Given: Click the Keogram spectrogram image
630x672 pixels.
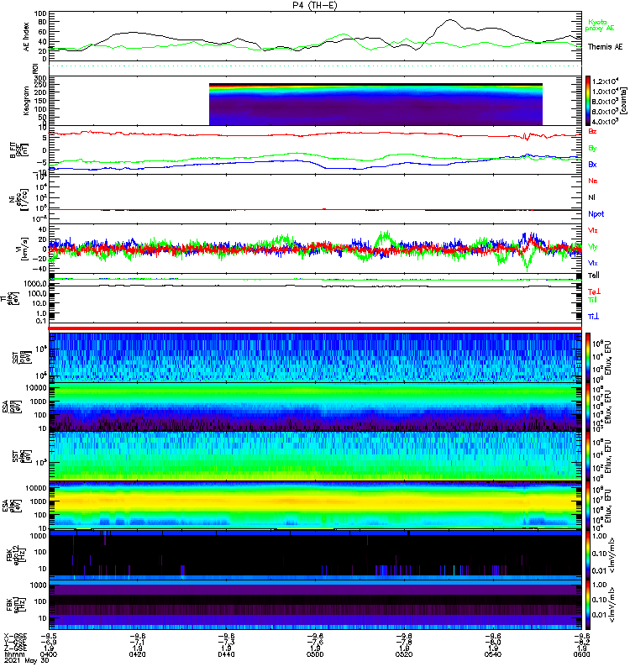Looking at the screenshot, I should tap(375, 104).
